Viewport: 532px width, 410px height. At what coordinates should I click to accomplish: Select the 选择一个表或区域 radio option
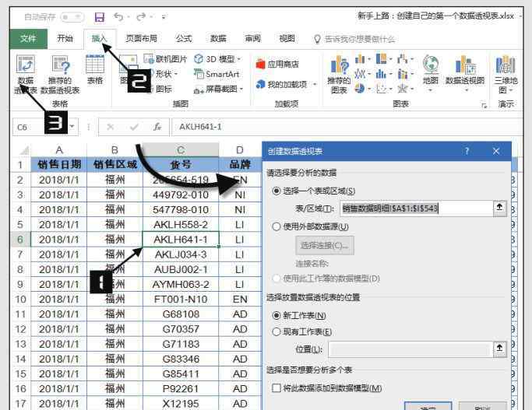click(277, 191)
